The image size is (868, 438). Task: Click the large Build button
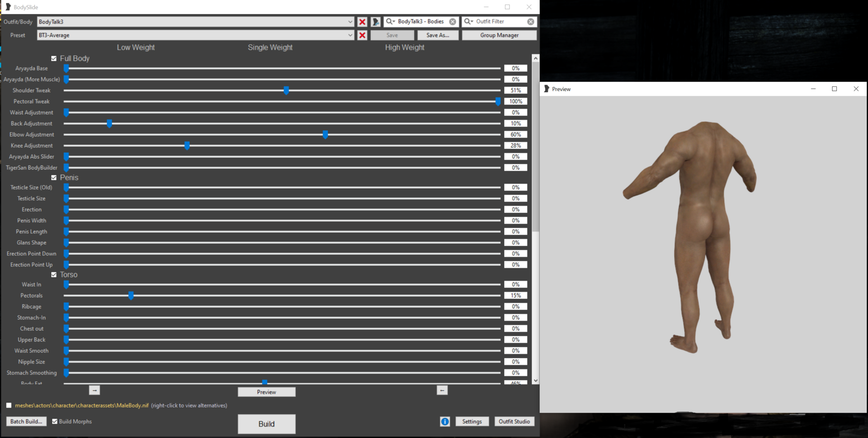(x=266, y=424)
